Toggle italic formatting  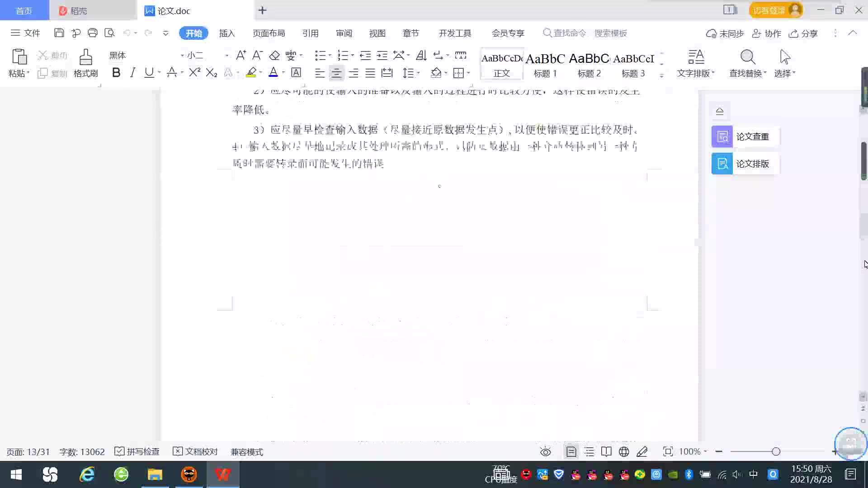coord(132,73)
